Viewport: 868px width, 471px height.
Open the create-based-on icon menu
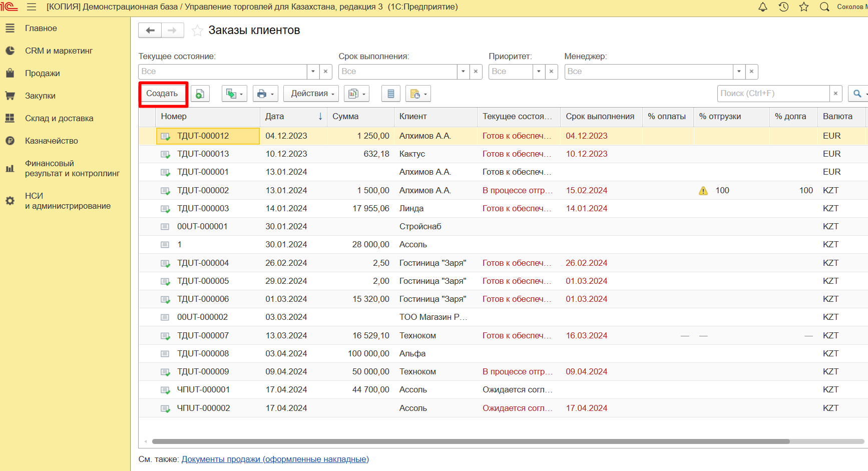[x=234, y=94]
